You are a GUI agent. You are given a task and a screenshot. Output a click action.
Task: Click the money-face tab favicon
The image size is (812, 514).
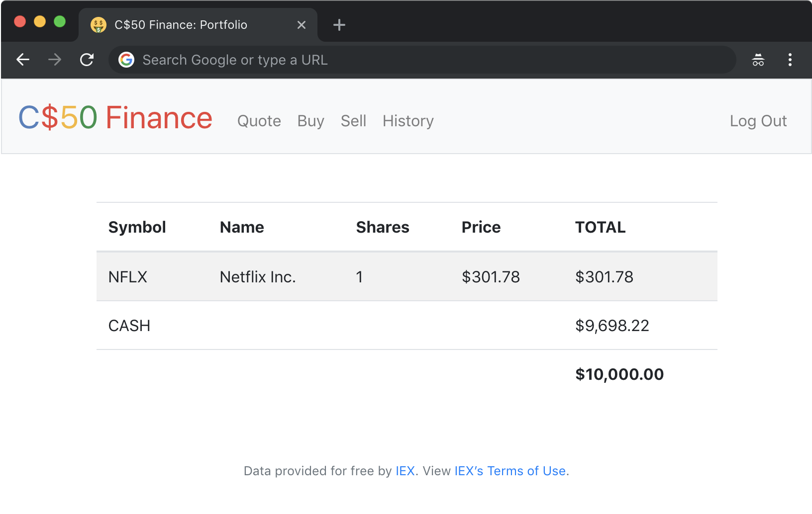[x=99, y=25]
